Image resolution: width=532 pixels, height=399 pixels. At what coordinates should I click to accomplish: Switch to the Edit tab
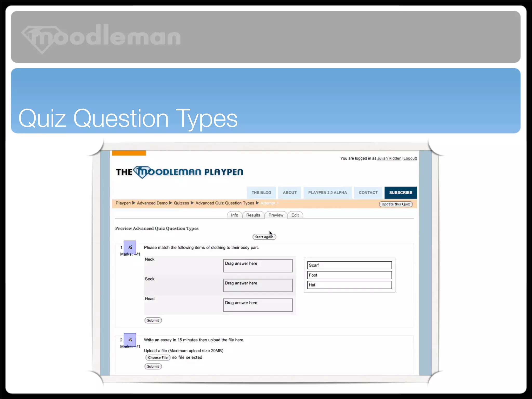click(x=295, y=215)
